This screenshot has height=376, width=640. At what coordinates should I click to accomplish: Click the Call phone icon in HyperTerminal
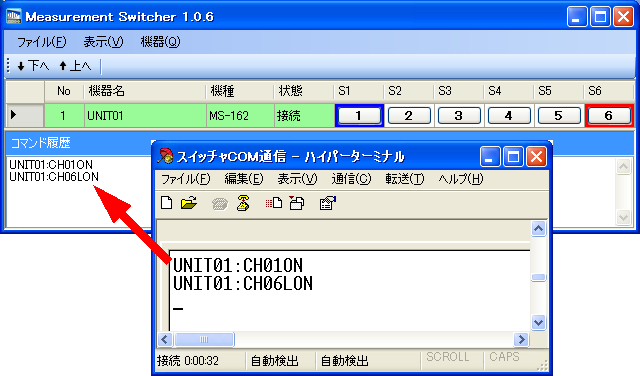point(220,203)
